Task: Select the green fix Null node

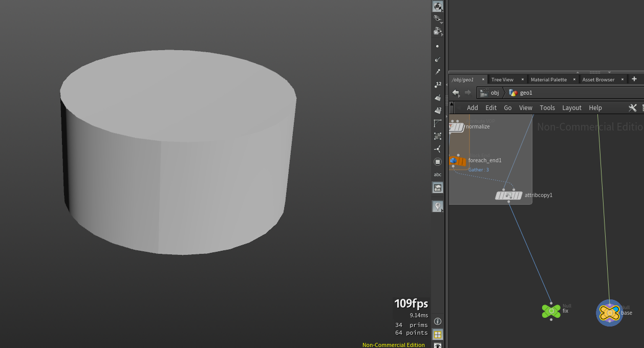Action: (551, 311)
